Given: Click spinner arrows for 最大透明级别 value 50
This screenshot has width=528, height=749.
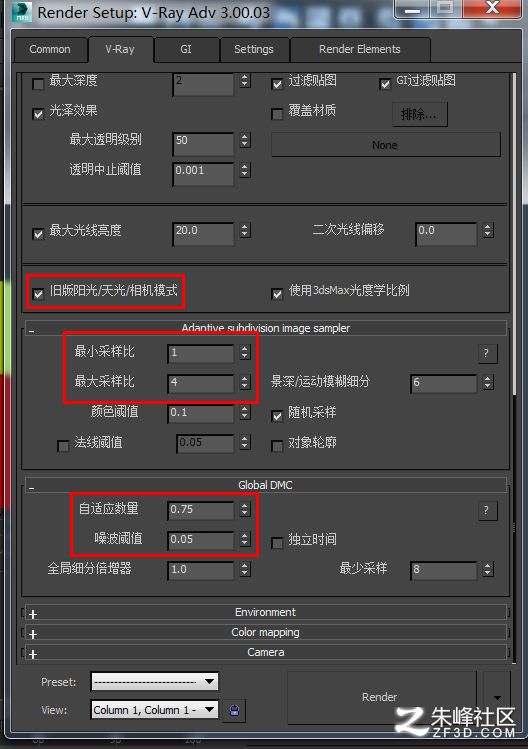Looking at the screenshot, I should (x=245, y=140).
